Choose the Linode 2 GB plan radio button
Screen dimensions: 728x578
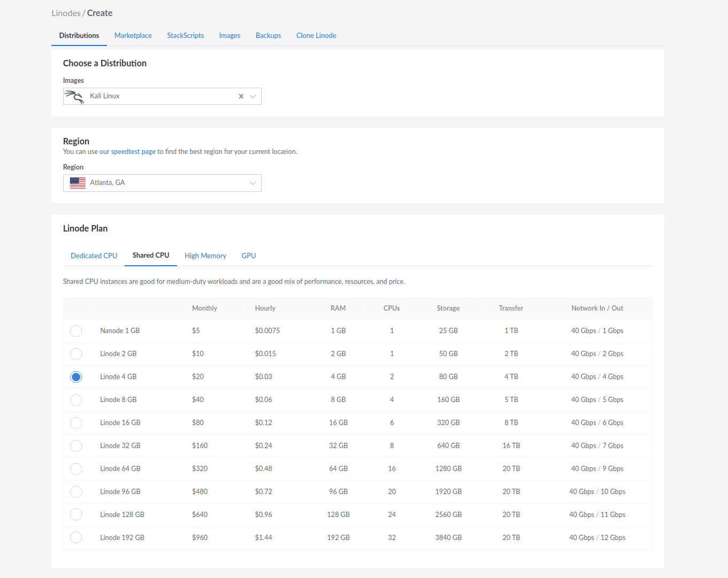point(76,354)
